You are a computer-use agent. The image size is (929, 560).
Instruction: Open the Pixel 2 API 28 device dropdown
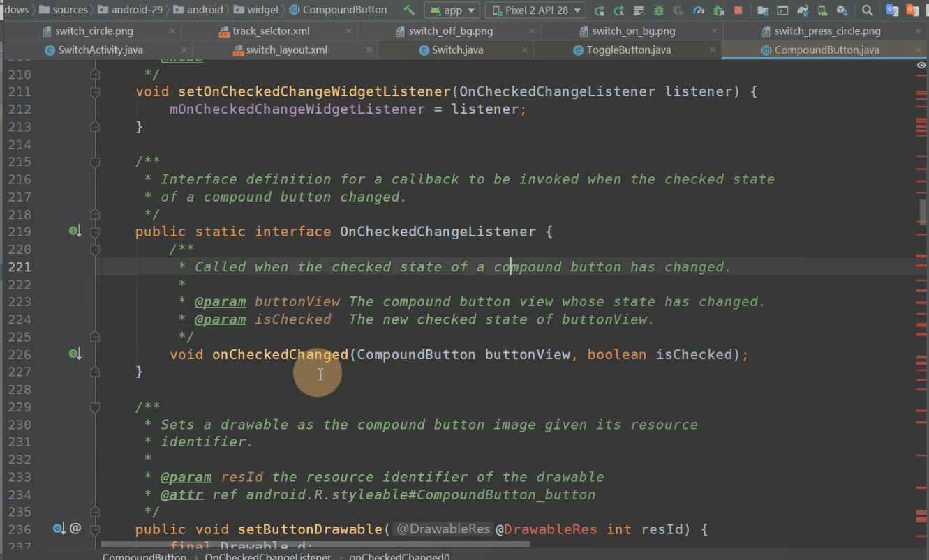(535, 10)
